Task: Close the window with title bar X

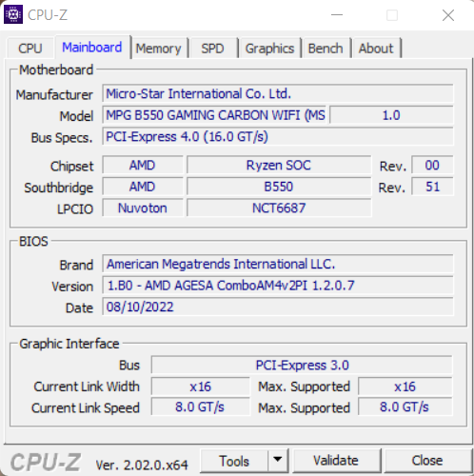Action: [448, 15]
